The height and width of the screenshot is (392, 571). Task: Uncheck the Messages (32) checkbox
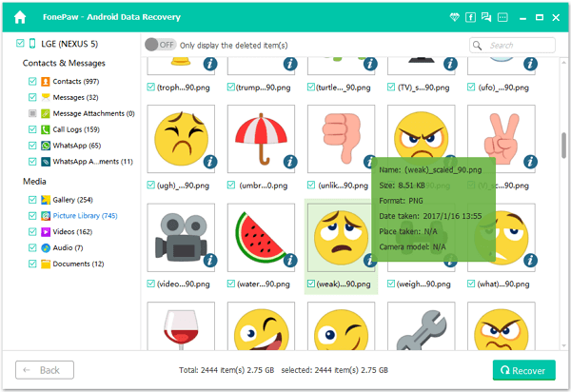[x=32, y=97]
